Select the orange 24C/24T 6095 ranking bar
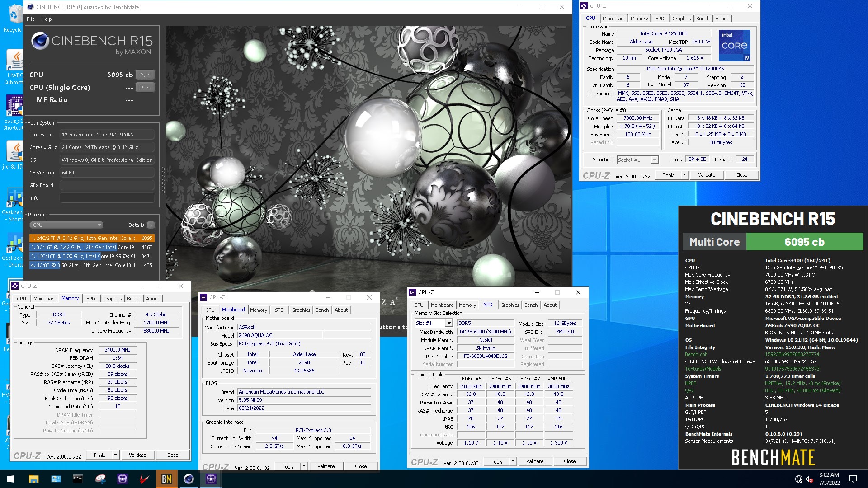 92,238
